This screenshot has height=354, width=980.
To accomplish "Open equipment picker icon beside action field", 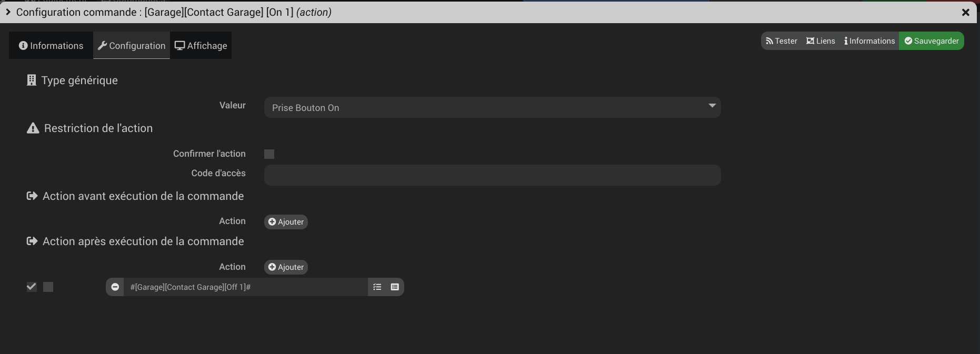I will tap(395, 287).
